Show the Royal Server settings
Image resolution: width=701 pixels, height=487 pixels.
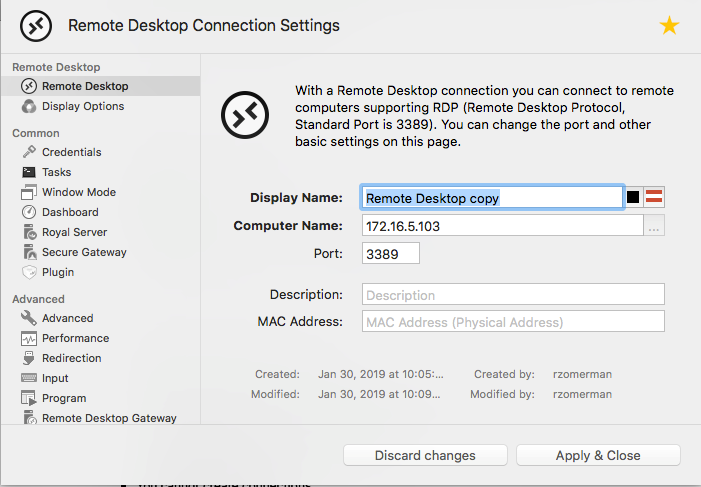(101, 232)
